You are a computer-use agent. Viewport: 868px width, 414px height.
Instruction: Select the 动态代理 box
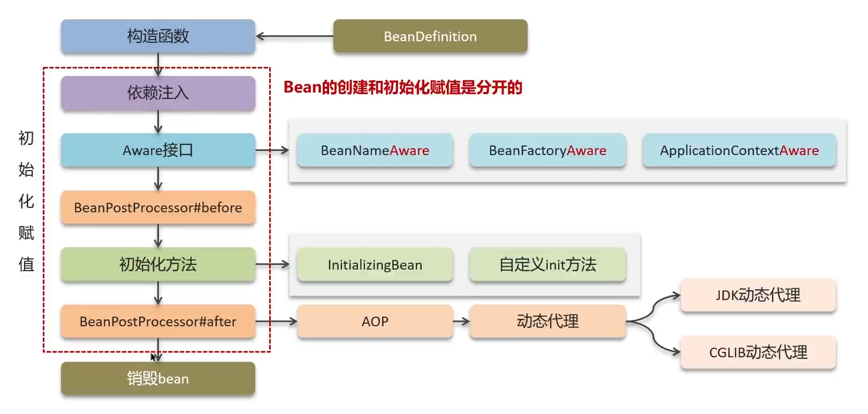547,321
